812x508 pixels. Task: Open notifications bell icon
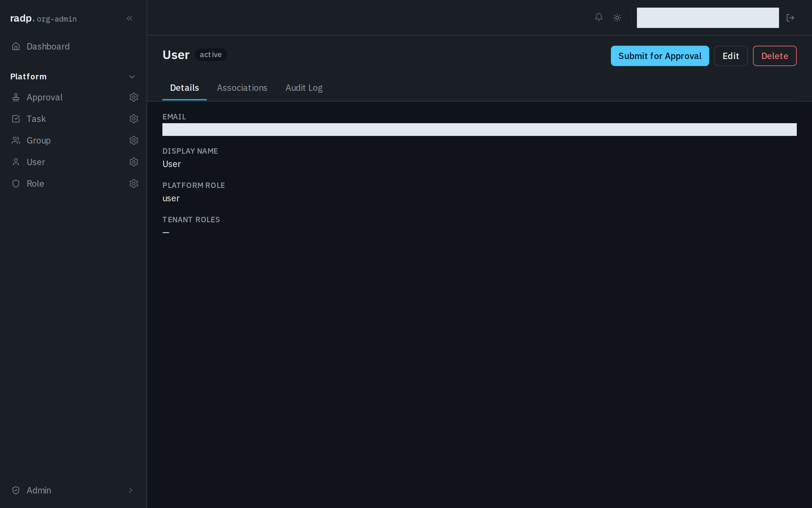599,17
